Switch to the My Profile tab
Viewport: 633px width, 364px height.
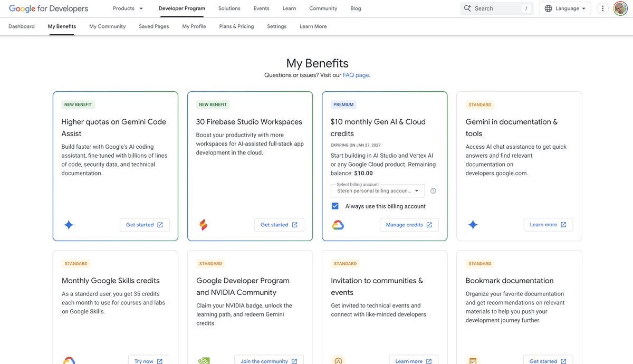pos(194,26)
